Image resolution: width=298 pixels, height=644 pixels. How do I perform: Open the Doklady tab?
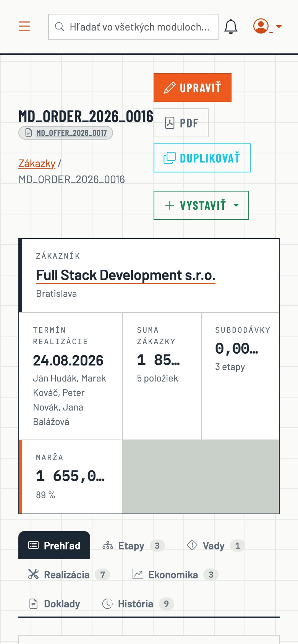click(55, 604)
